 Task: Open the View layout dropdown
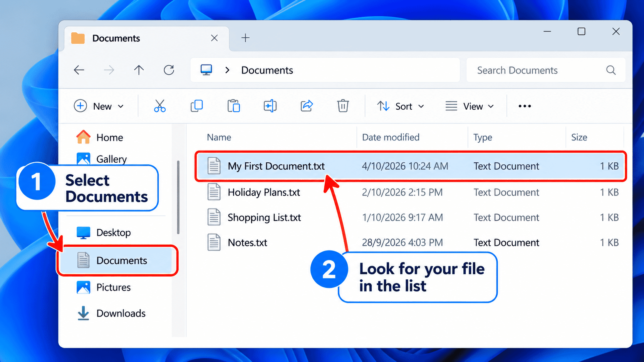pyautogui.click(x=470, y=106)
